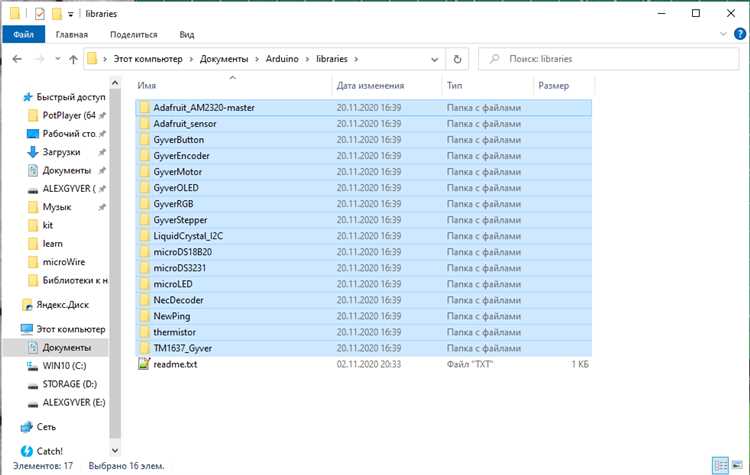
Task: Expand the chevron after Arduino in breadcrumb
Action: (307, 59)
